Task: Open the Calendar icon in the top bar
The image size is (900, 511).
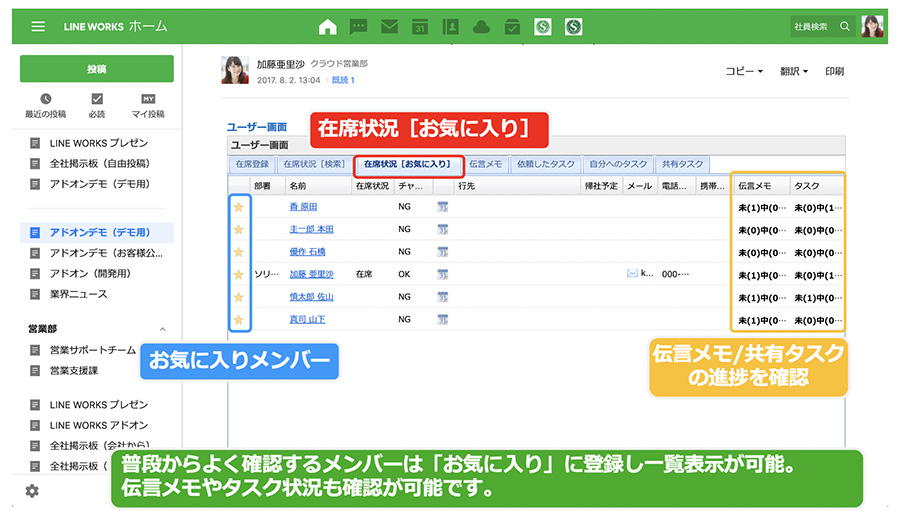Action: [x=420, y=27]
